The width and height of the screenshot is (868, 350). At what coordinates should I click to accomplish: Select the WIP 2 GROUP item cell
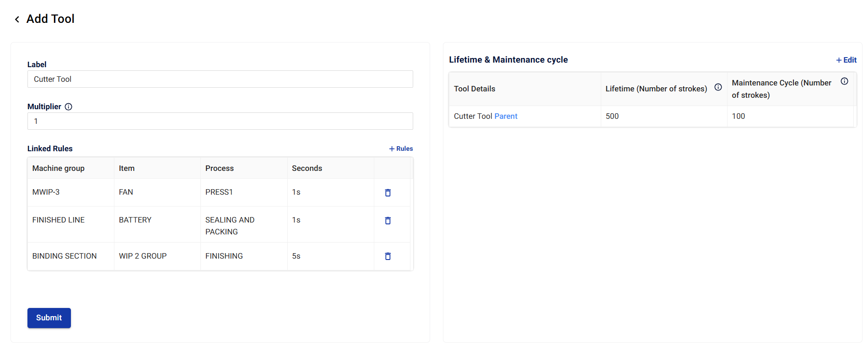[143, 256]
